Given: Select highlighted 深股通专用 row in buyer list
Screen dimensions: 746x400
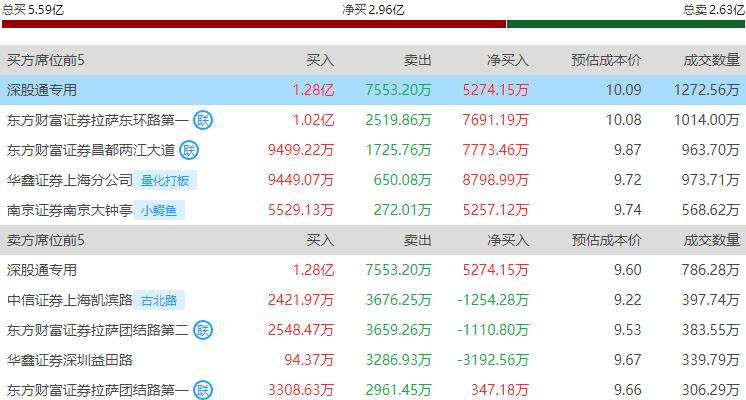Looking at the screenshot, I should coord(373,90).
